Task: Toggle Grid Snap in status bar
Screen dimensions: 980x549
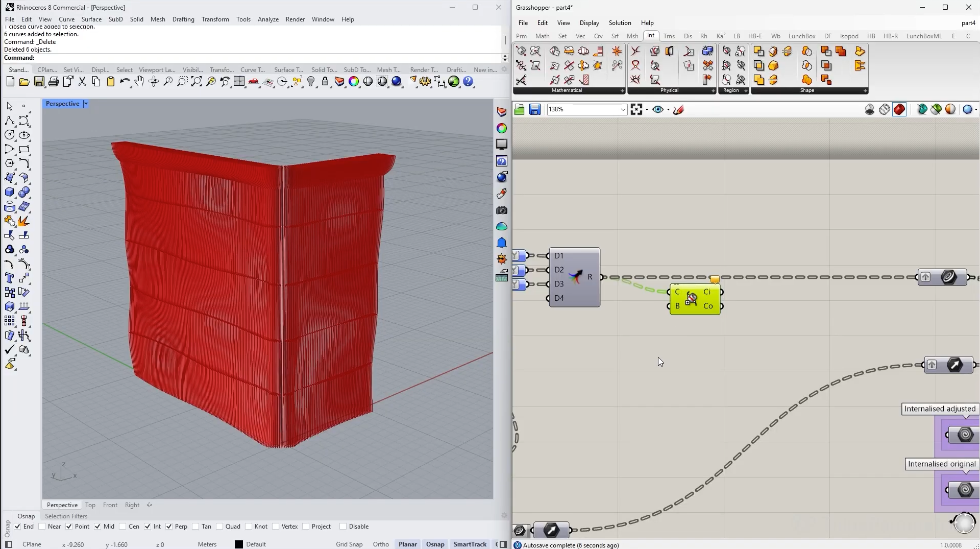Action: [x=349, y=544]
